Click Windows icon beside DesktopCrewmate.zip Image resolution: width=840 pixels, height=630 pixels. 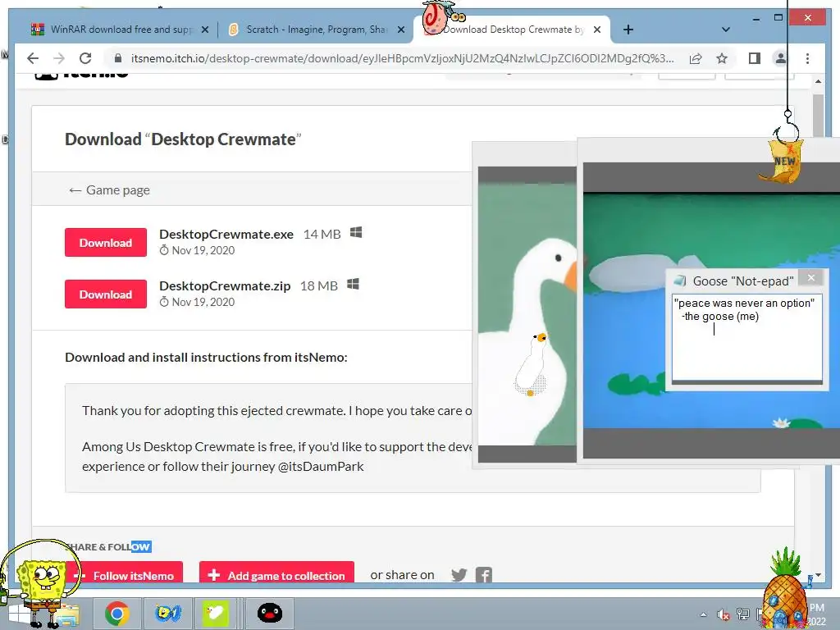[353, 284]
